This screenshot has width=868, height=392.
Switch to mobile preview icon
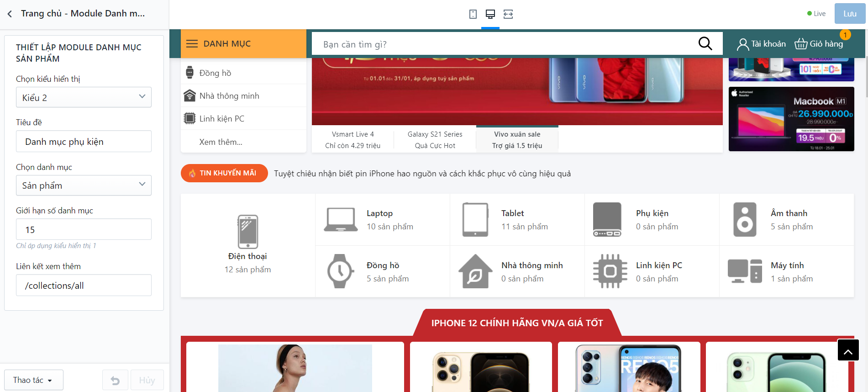473,14
